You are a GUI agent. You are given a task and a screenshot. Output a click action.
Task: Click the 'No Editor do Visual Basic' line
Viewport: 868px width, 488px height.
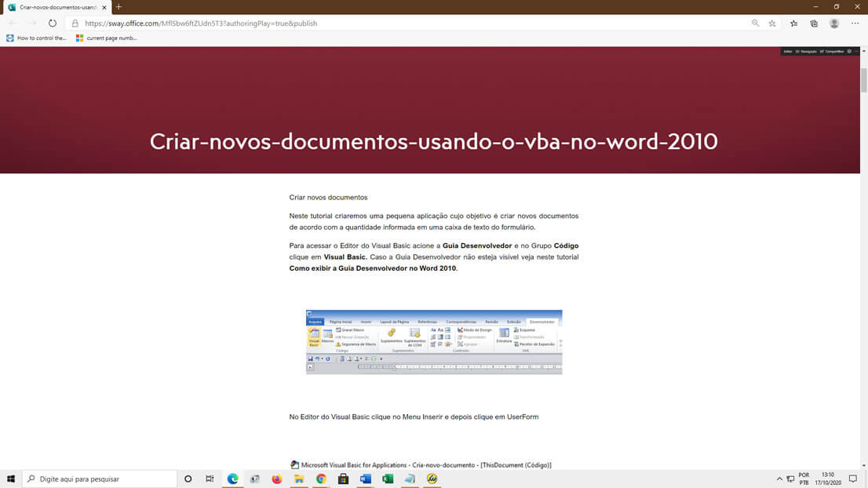pyautogui.click(x=414, y=417)
